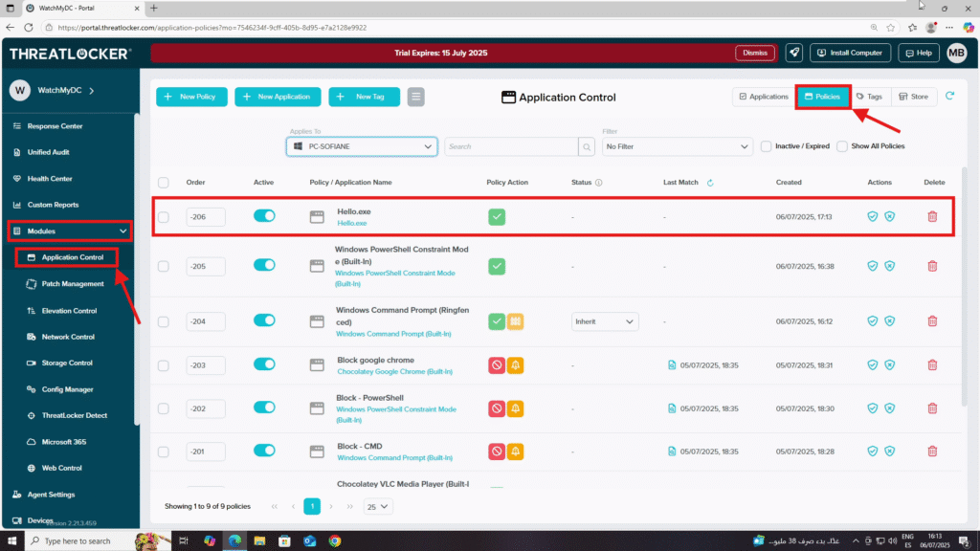This screenshot has height=551, width=980.
Task: Click shield check icon in Hello.exe row
Action: (873, 217)
